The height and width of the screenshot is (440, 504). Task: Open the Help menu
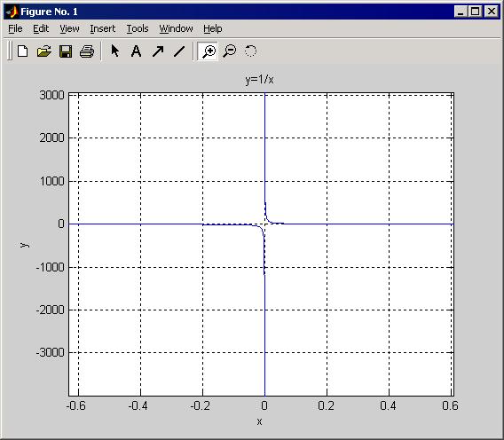(x=212, y=28)
